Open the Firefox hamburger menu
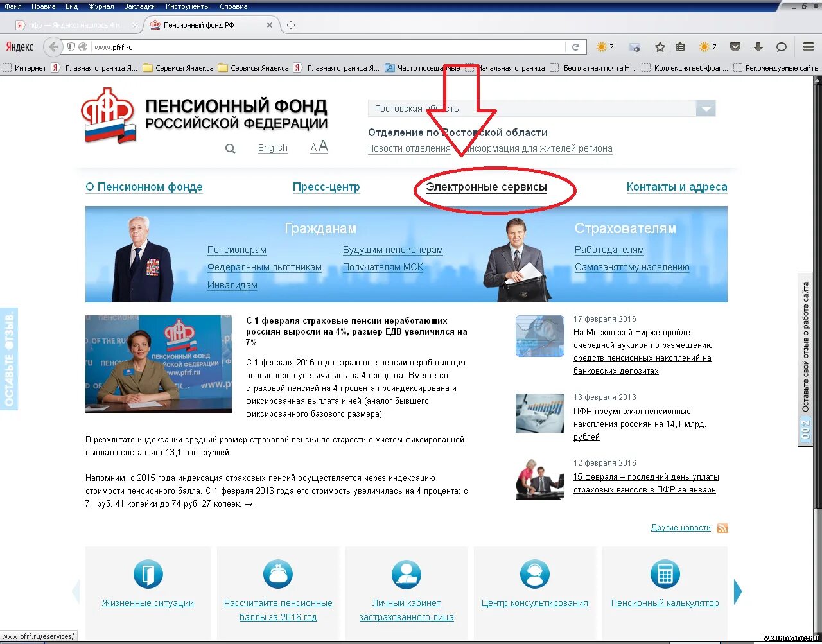Viewport: 822px width, 644px height. pos(809,47)
